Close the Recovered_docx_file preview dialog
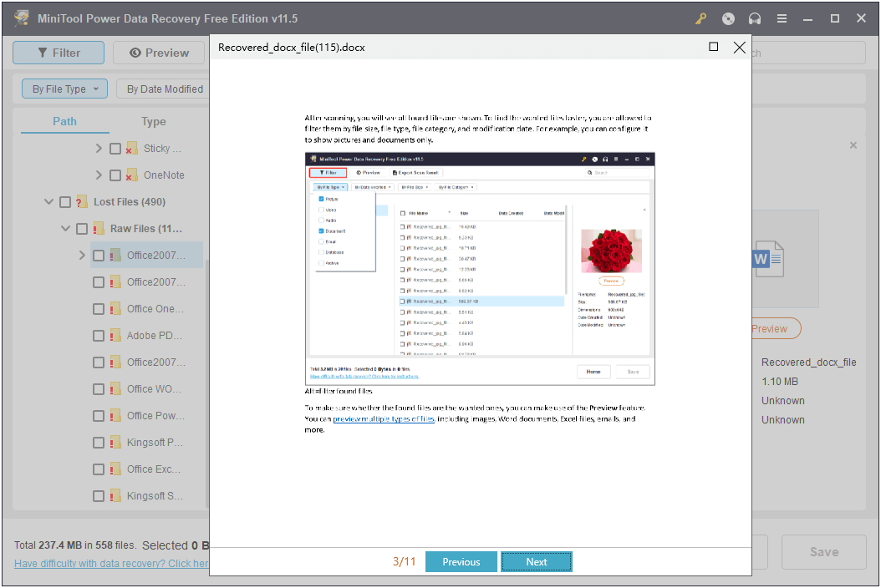 739,48
